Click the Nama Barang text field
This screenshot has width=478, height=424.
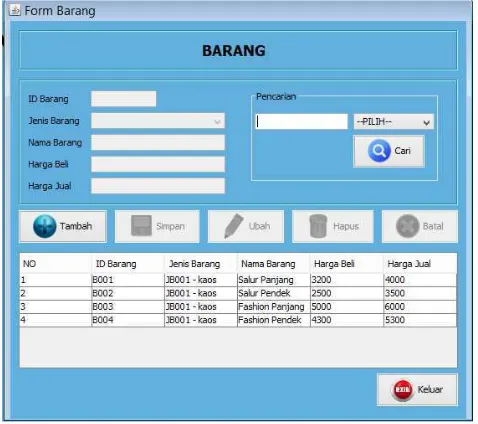click(x=158, y=143)
